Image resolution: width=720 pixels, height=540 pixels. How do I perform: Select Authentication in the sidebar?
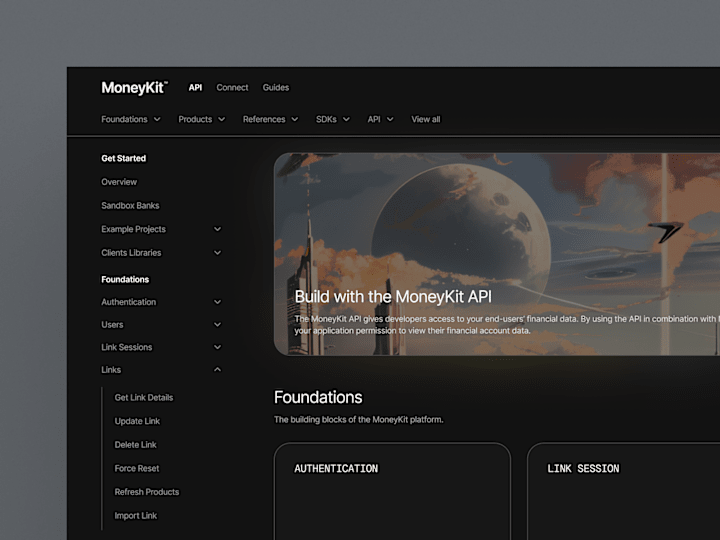(129, 302)
